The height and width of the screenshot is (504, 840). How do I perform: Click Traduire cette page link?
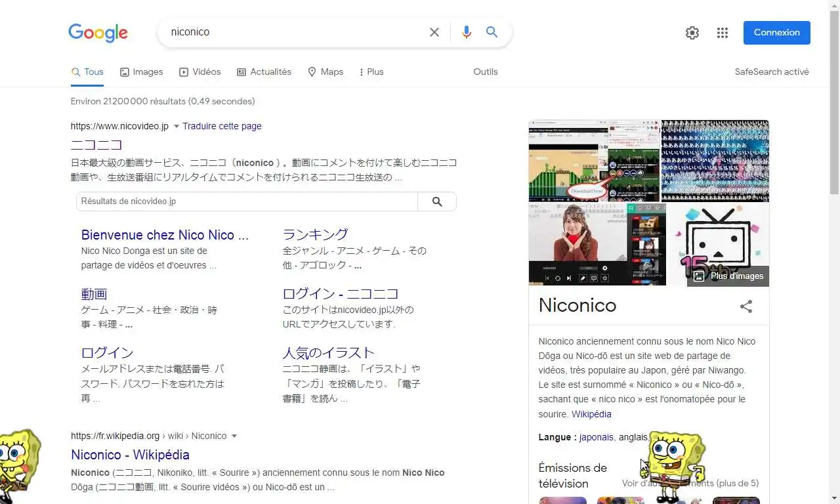pos(222,126)
